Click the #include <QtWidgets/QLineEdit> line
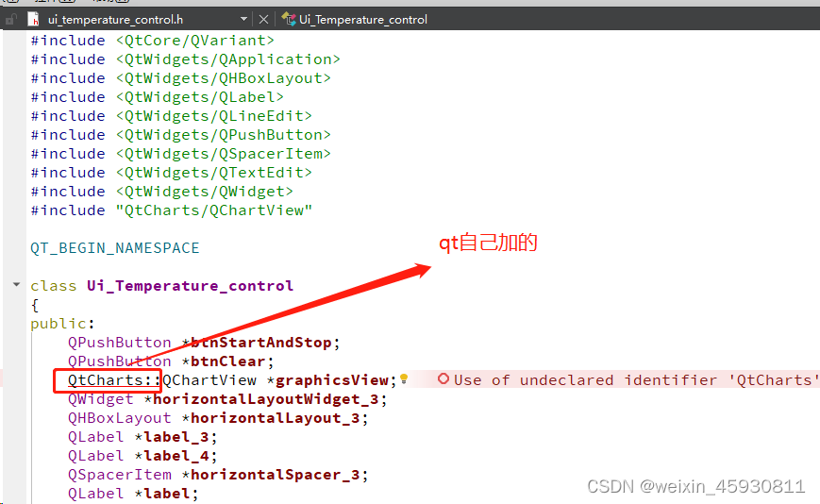 [171, 115]
